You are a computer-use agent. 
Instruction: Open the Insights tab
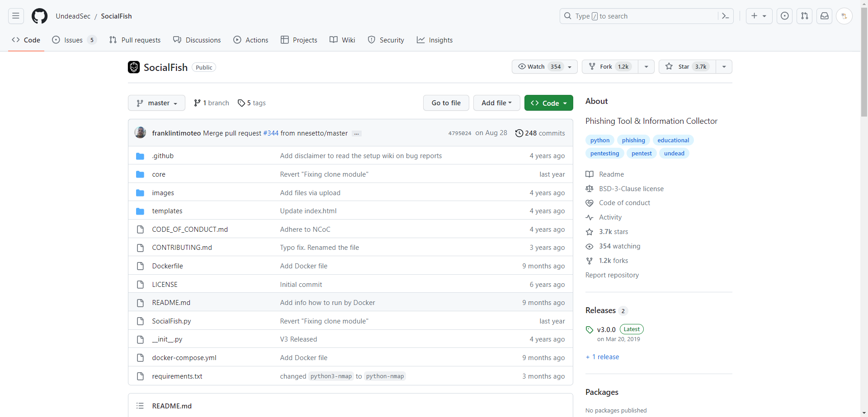pyautogui.click(x=435, y=40)
